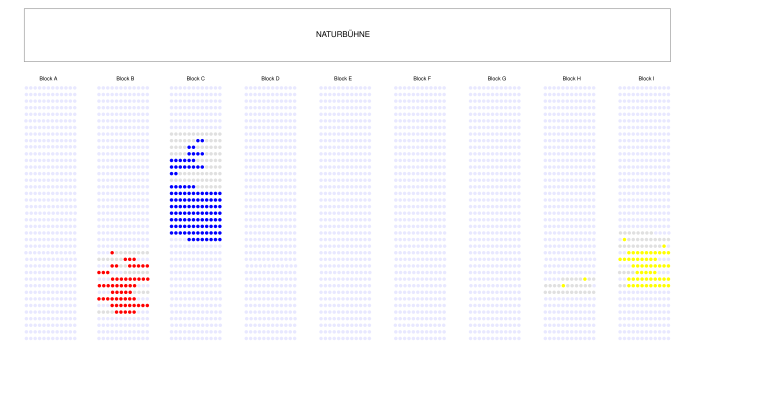The height and width of the screenshot is (400, 774).
Task: Select the Block B label
Action: (x=124, y=78)
